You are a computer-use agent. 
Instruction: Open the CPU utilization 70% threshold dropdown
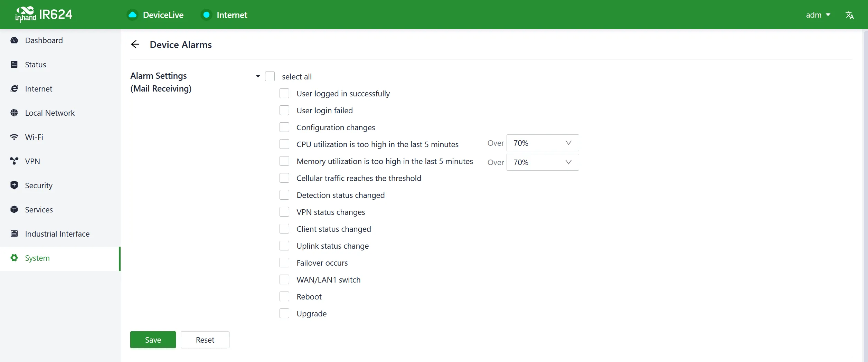tap(542, 143)
